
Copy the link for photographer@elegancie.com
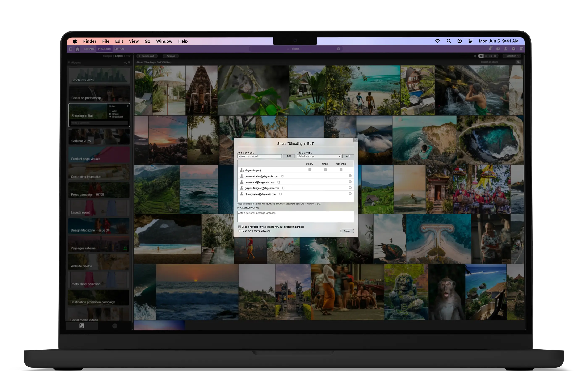point(280,194)
